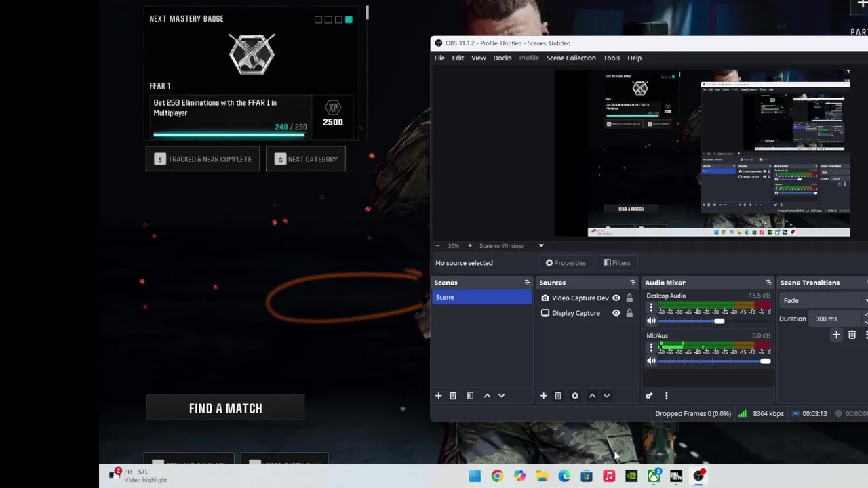Toggle lock on Display Capture source
The image size is (868, 488).
click(x=629, y=313)
